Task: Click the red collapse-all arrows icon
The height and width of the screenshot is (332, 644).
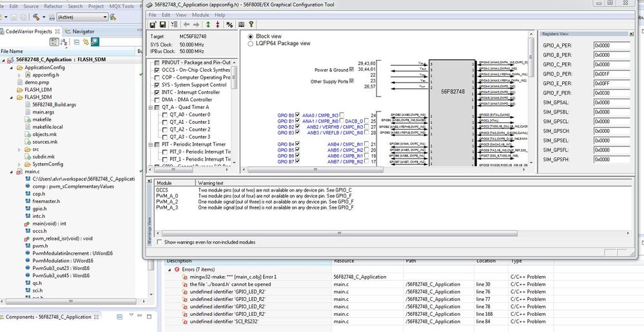Action: [x=218, y=24]
